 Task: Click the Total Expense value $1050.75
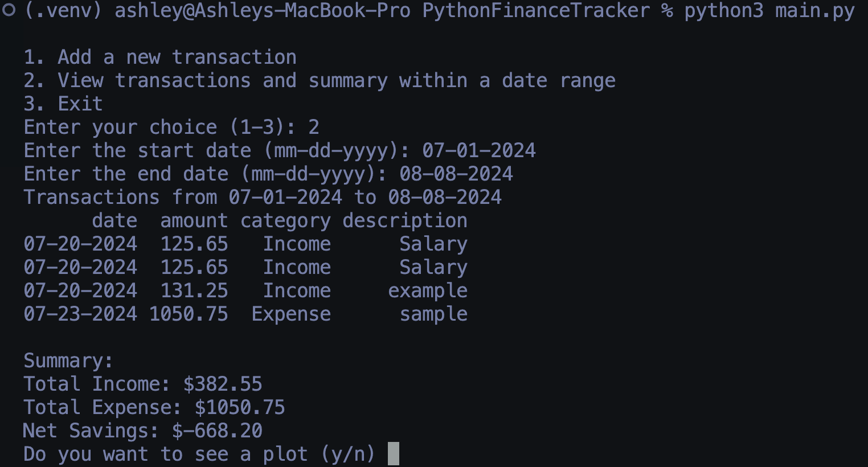coord(240,407)
